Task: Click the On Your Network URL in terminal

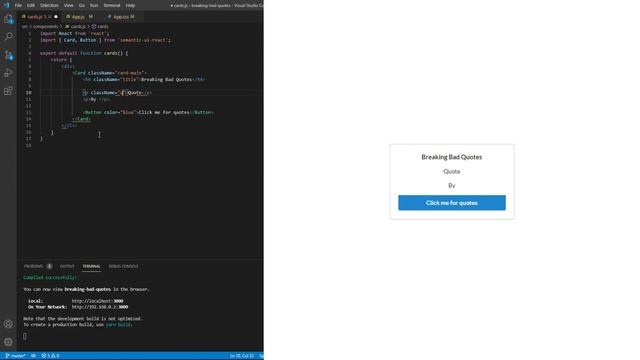Action: [100, 307]
